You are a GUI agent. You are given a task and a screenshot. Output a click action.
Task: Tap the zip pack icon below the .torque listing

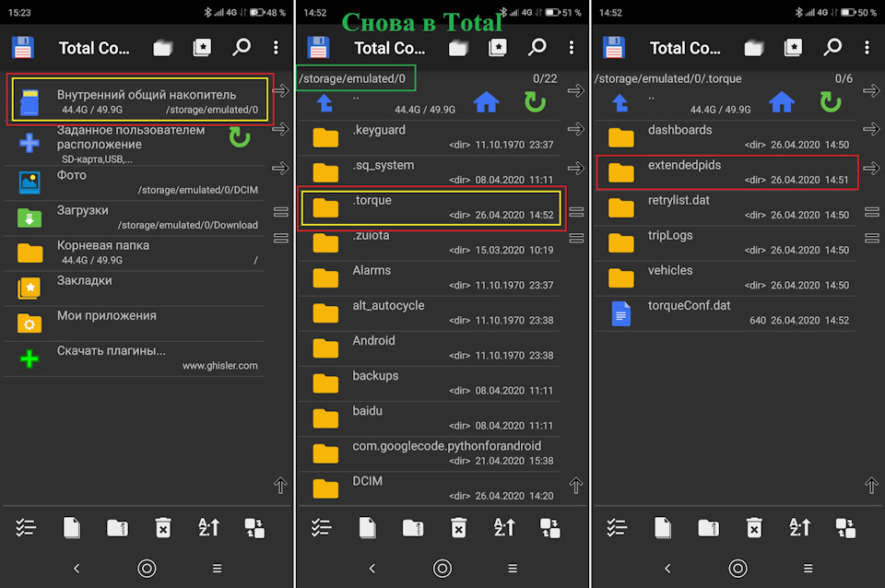tap(708, 528)
